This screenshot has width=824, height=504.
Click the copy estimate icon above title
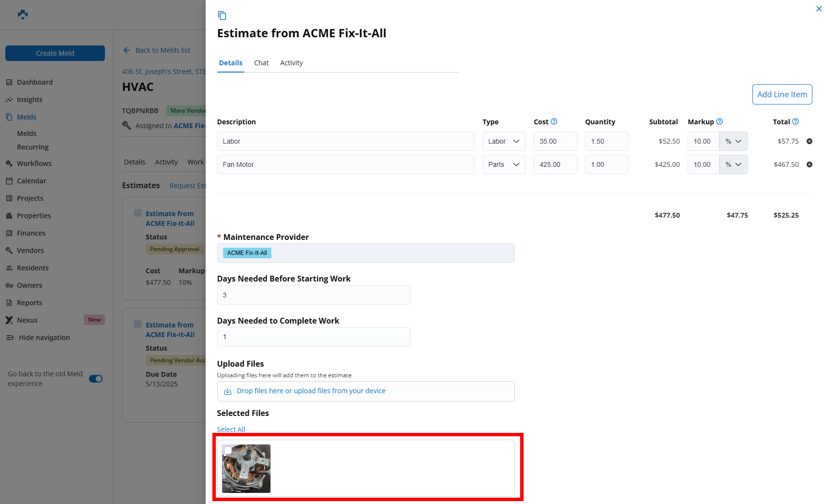point(222,15)
